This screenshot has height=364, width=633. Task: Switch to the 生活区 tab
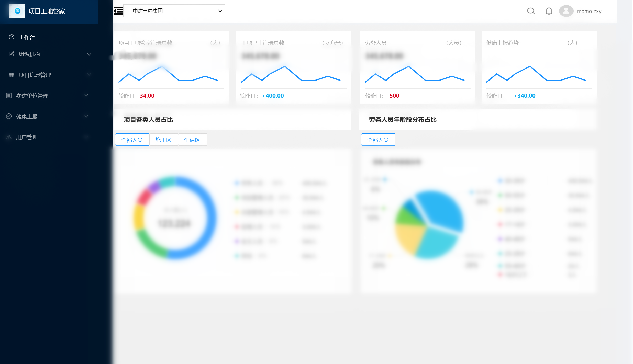click(x=192, y=140)
